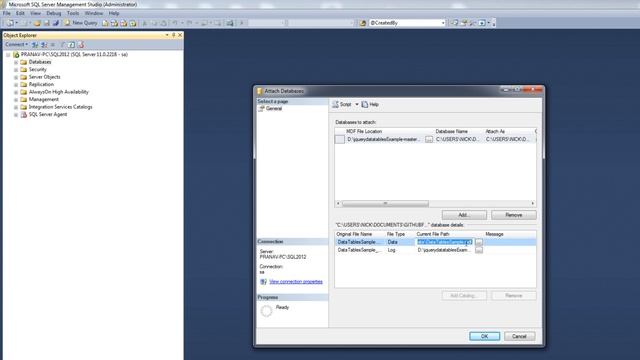640x360 pixels.
Task: Open the Edit menu
Action: point(20,13)
